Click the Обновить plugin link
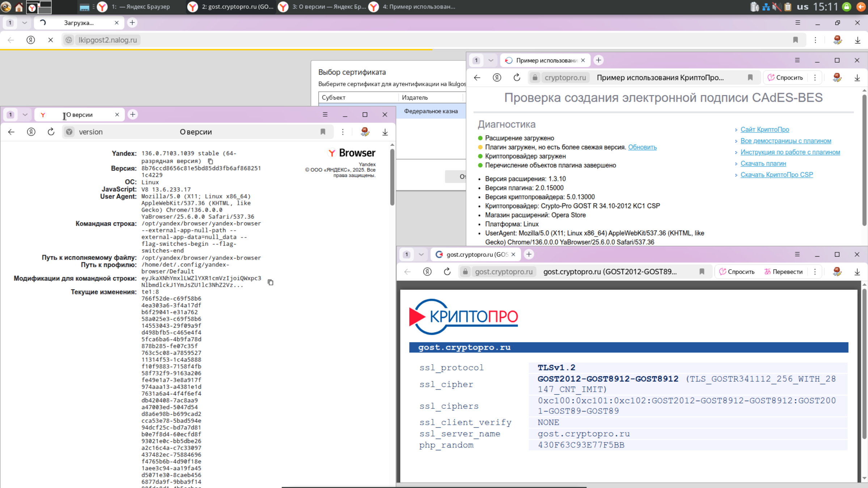 tap(642, 147)
